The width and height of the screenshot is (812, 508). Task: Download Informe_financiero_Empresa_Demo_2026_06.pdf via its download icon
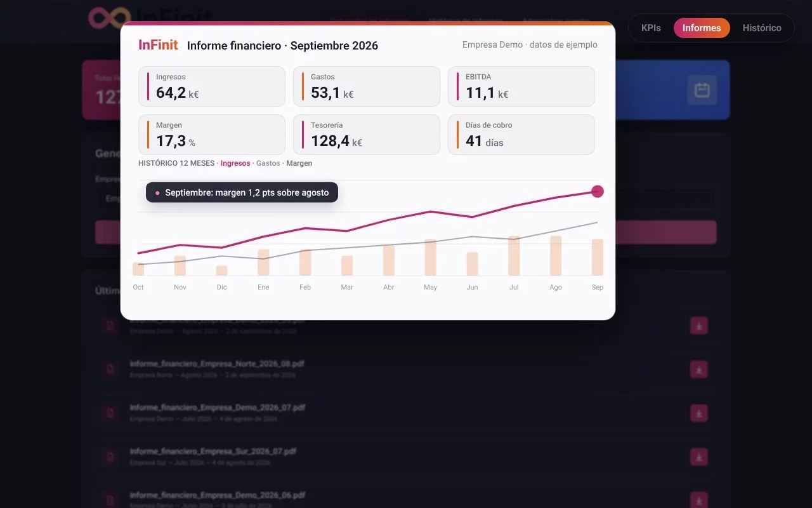[x=698, y=500]
